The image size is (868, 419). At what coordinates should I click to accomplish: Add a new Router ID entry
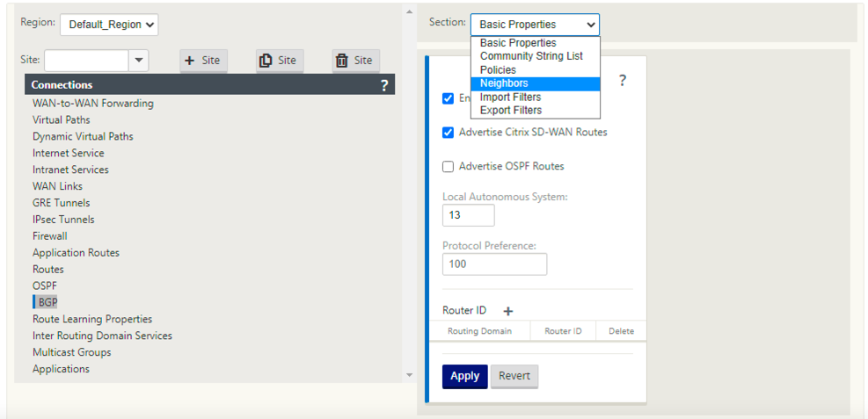pos(508,311)
